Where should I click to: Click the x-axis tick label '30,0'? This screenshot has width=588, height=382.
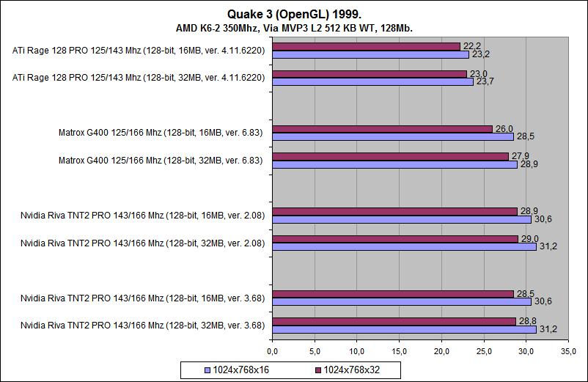tap(526, 352)
